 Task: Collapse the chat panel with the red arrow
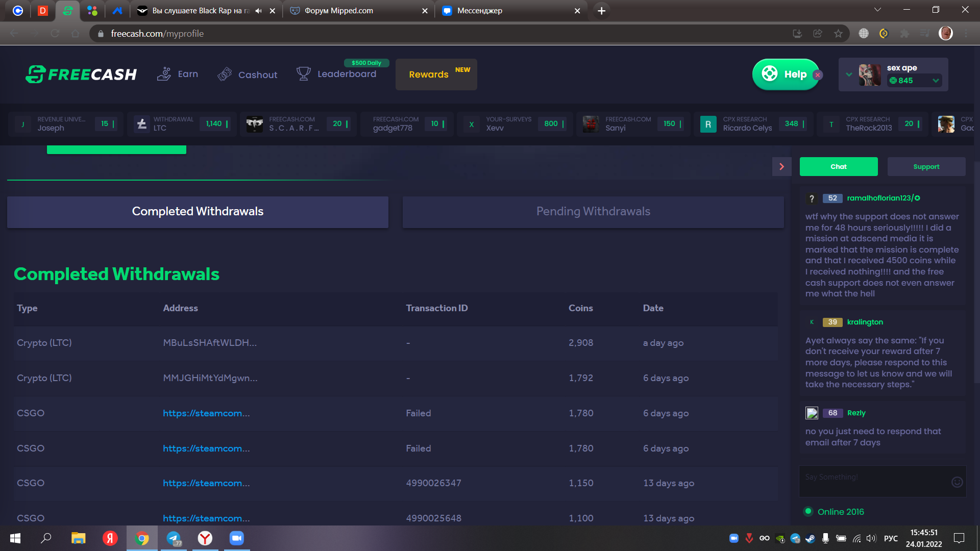click(781, 167)
